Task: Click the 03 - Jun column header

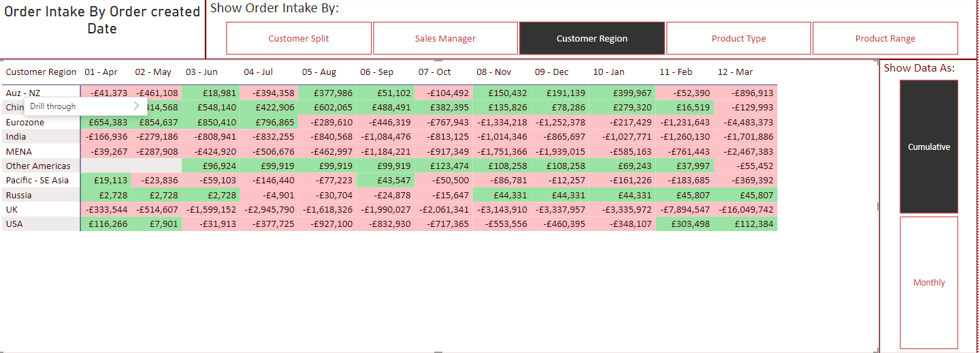Action: click(x=201, y=72)
